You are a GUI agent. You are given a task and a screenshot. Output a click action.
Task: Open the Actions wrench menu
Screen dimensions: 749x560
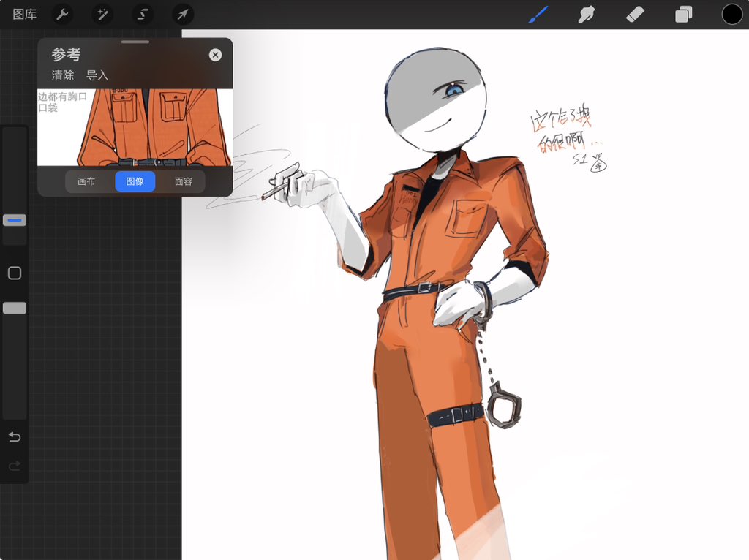(61, 14)
